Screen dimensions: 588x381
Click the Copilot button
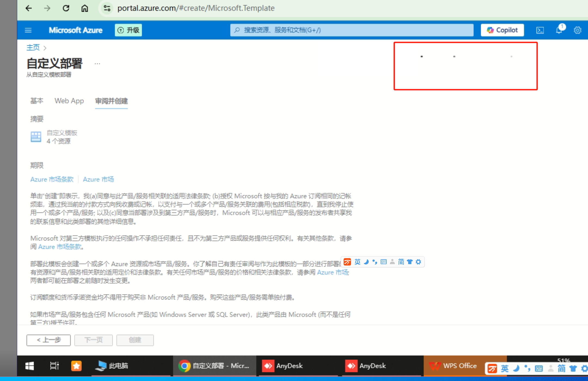[502, 30]
